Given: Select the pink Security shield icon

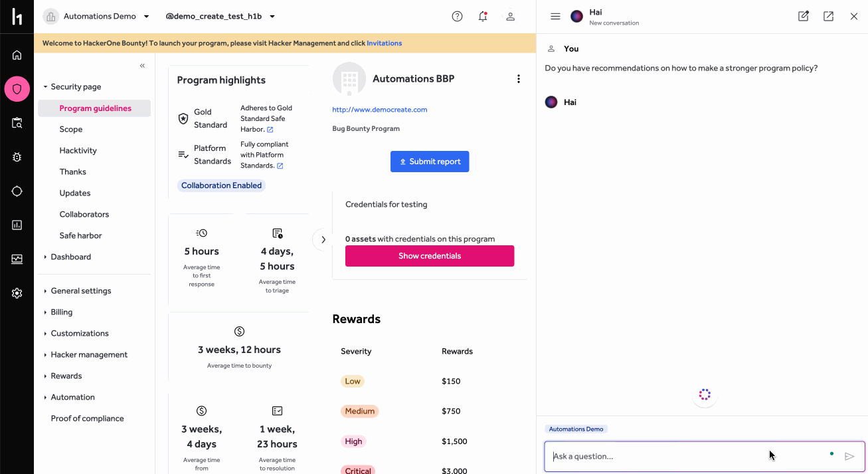Looking at the screenshot, I should 17,88.
